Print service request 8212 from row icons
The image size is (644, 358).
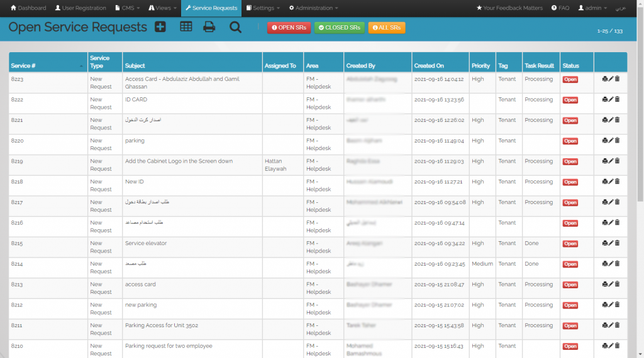point(604,305)
